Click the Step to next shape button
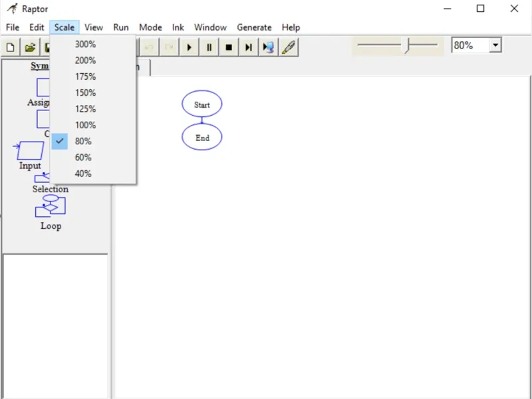Viewport: 532px width, 399px height. coord(248,47)
